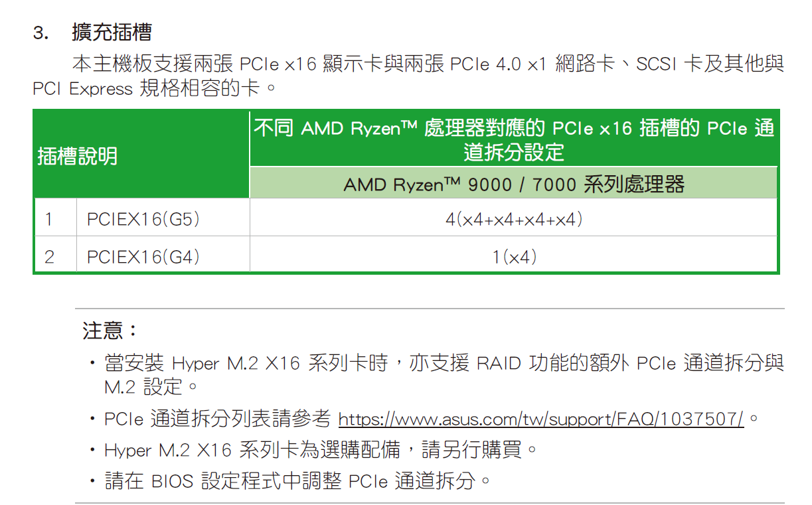The image size is (812, 505).
Task: Click the section number 3.
Action: click(x=41, y=33)
